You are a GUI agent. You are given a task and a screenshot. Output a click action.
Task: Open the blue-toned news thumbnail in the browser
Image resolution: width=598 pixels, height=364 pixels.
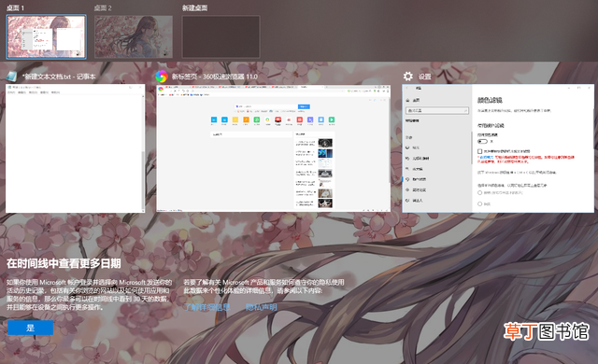point(325,153)
